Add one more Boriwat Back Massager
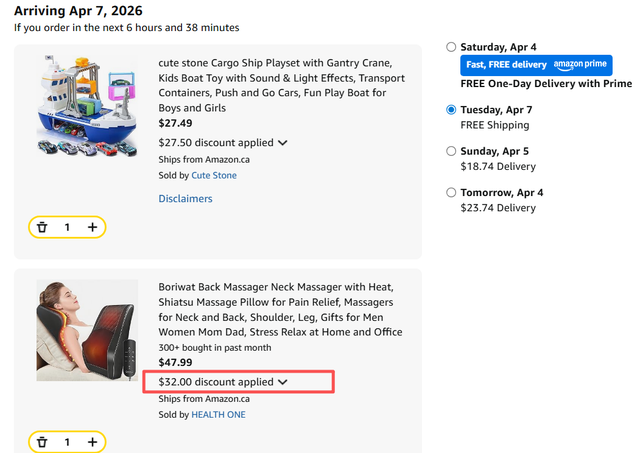The height and width of the screenshot is (453, 640). 92,441
